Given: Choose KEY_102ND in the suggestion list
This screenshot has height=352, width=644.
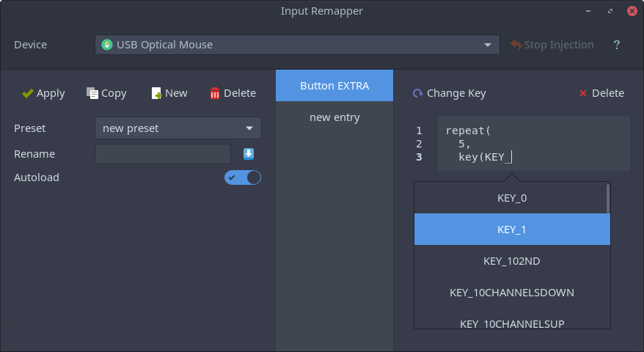Looking at the screenshot, I should point(512,261).
